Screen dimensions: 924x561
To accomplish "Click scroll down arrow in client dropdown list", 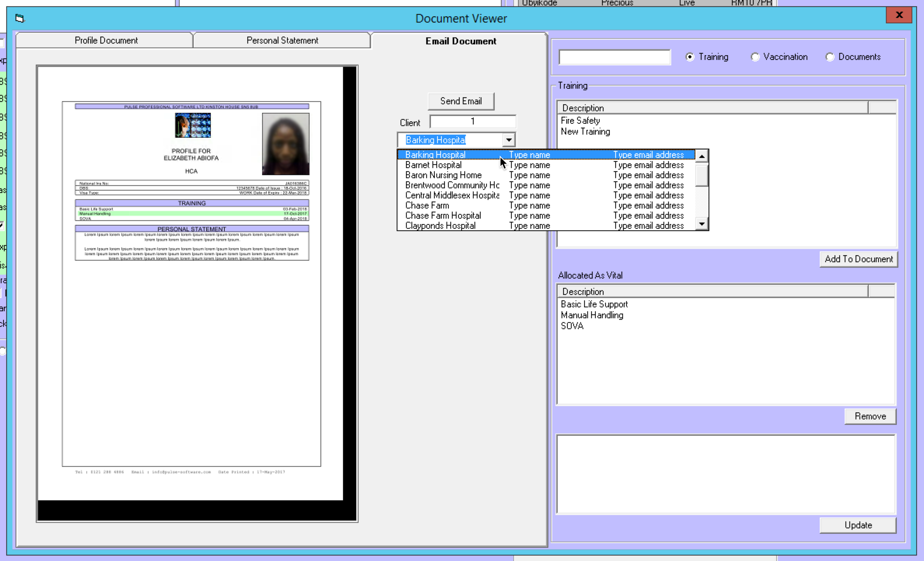I will pyautogui.click(x=702, y=224).
